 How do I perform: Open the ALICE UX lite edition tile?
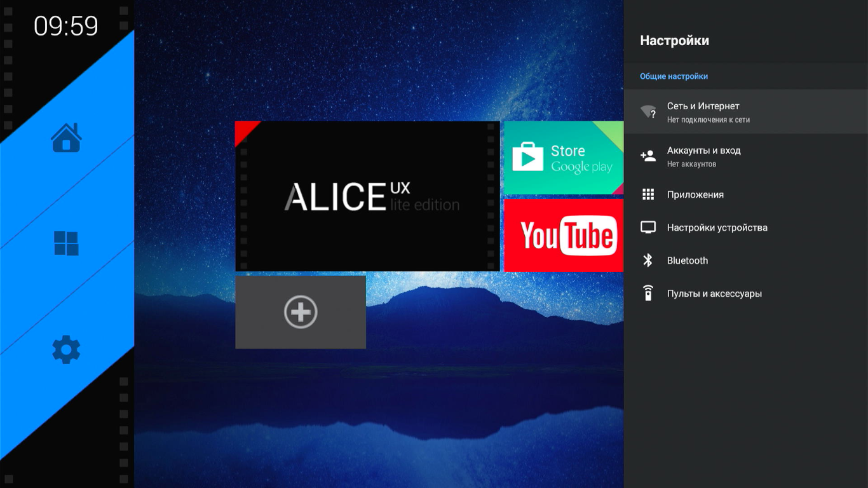[367, 196]
